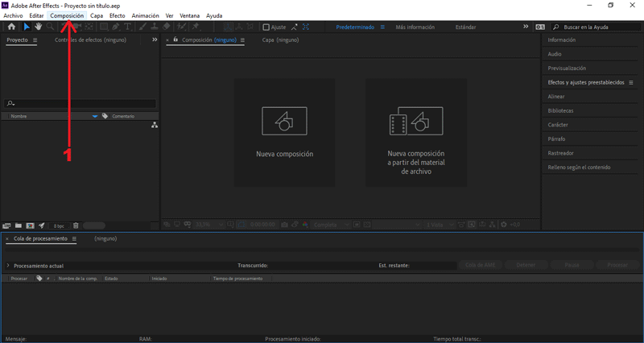The image size is (644, 343).
Task: Open the Completa resolution dropdown
Action: click(331, 225)
